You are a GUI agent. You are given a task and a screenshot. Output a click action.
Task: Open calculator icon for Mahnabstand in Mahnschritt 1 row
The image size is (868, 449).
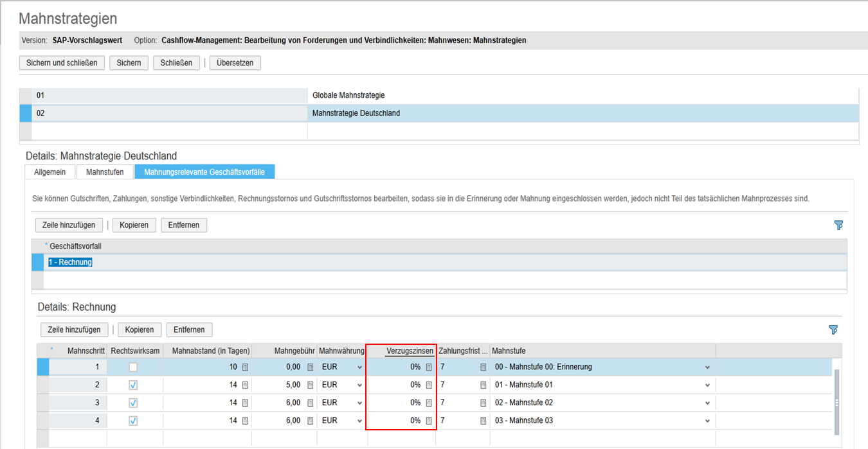245,367
